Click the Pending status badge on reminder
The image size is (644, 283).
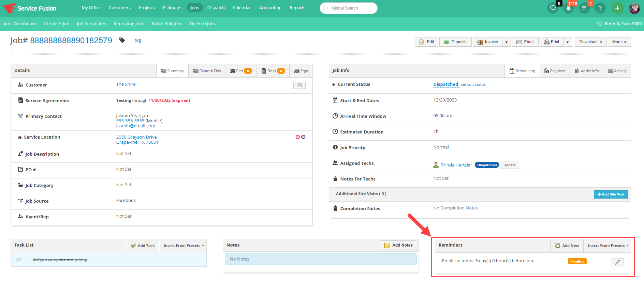pos(577,262)
